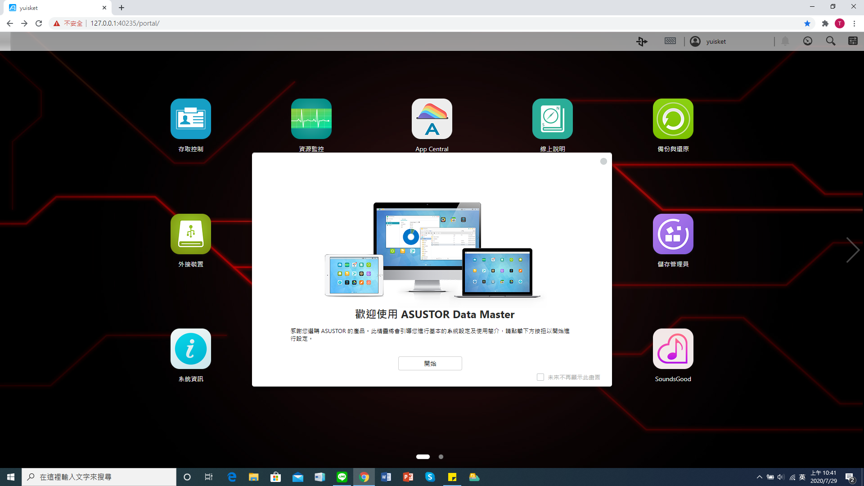Open a new Chrome tab
The image size is (864, 486).
[x=121, y=8]
